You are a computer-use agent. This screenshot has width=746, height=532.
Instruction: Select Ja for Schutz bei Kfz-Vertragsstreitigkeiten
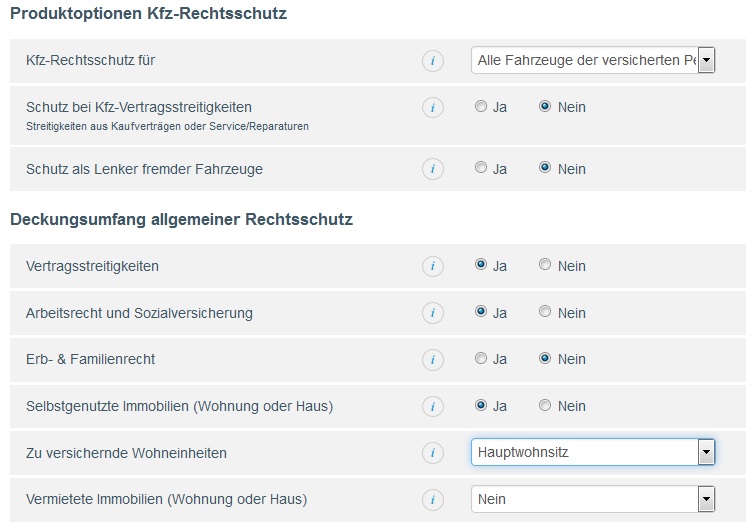[x=481, y=106]
